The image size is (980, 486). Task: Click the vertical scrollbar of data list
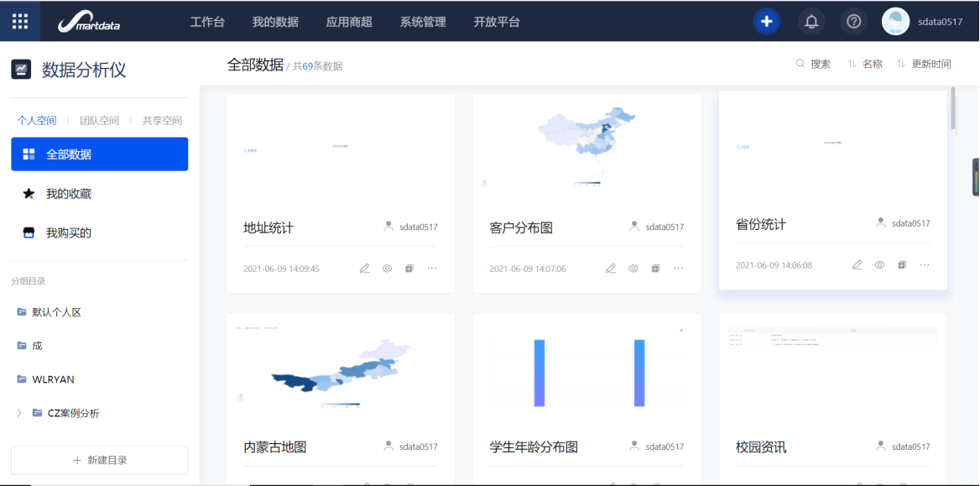(953, 108)
